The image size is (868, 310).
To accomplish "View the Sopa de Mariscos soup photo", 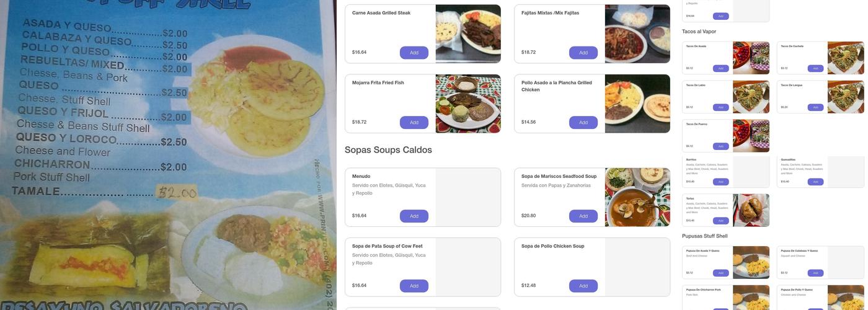I will [637, 197].
